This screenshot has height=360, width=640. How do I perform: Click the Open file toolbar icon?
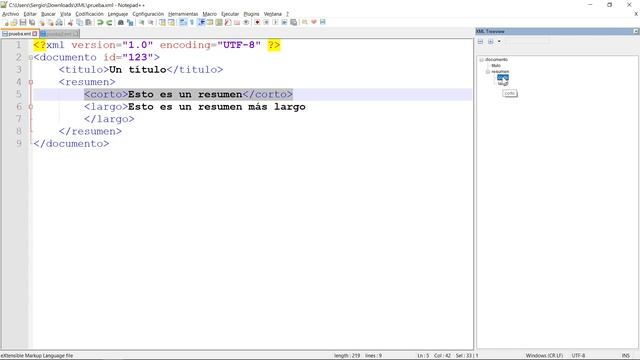(14, 22)
